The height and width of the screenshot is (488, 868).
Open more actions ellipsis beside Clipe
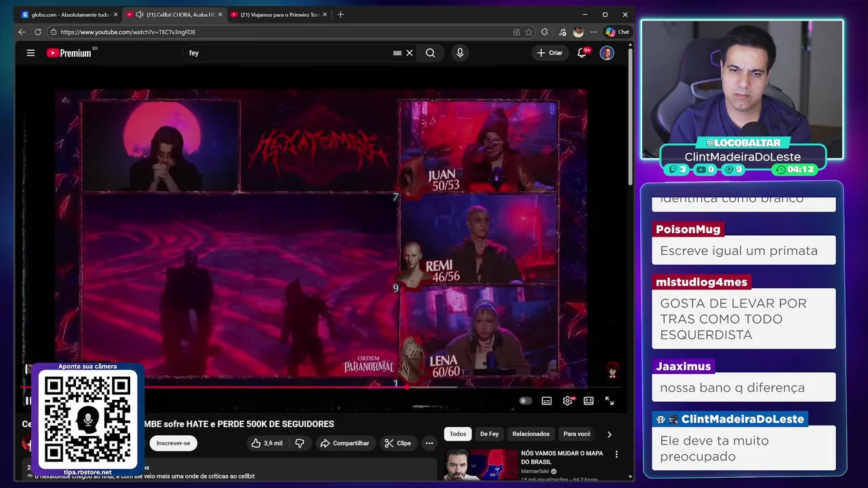point(429,443)
